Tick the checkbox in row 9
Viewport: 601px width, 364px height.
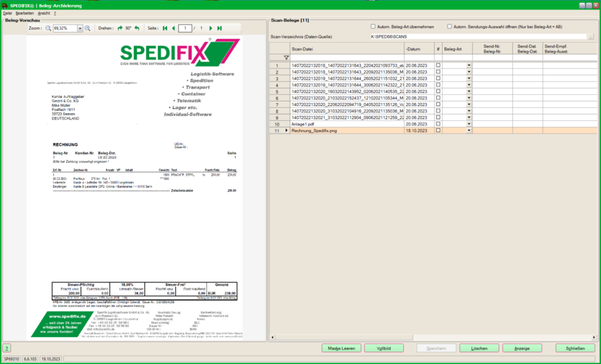click(438, 117)
